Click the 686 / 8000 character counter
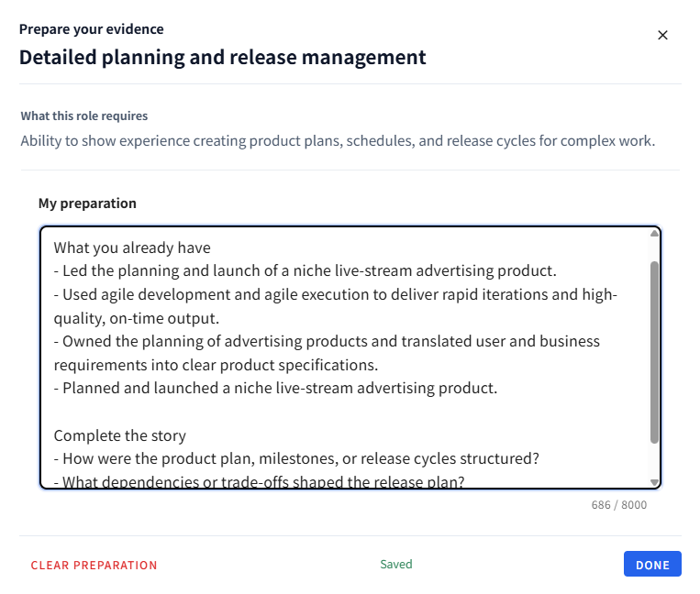700x594 pixels. [x=618, y=505]
